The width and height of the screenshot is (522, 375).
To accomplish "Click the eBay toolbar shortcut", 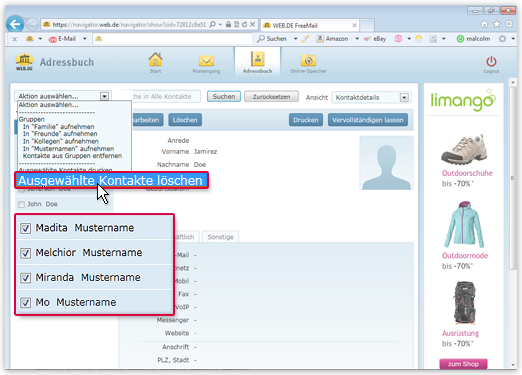I will click(x=375, y=39).
